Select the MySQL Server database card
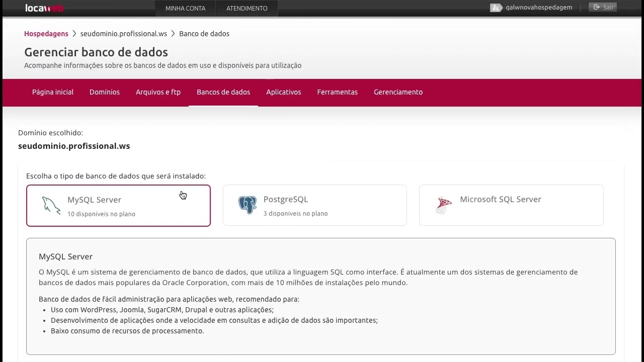 (118, 206)
